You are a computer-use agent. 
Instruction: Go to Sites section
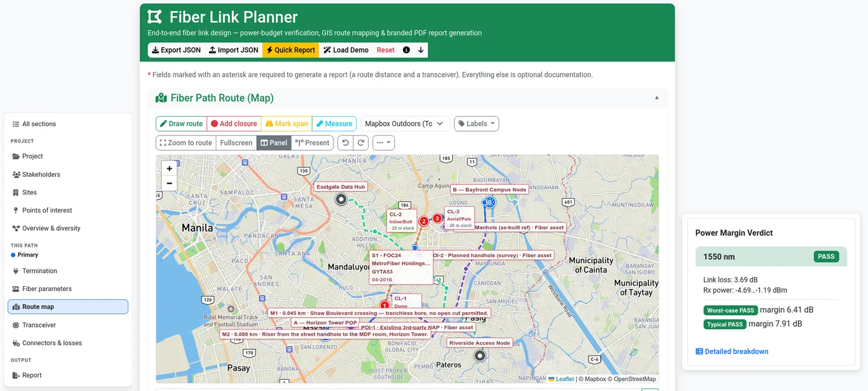[68, 192]
